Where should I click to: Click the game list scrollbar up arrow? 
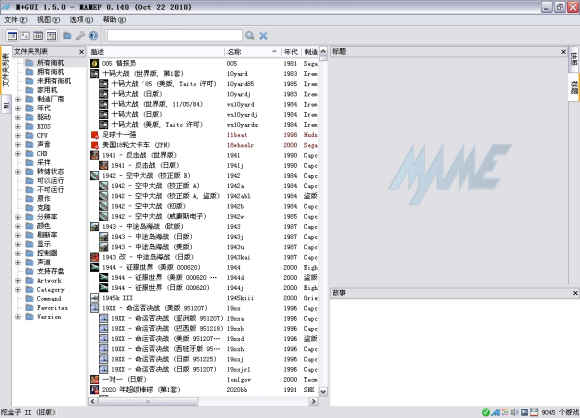click(x=323, y=52)
